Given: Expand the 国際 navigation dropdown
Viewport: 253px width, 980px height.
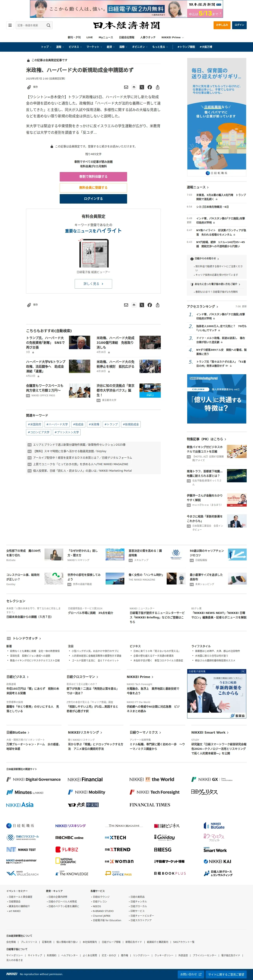Looking at the screenshot, I should point(123,47).
